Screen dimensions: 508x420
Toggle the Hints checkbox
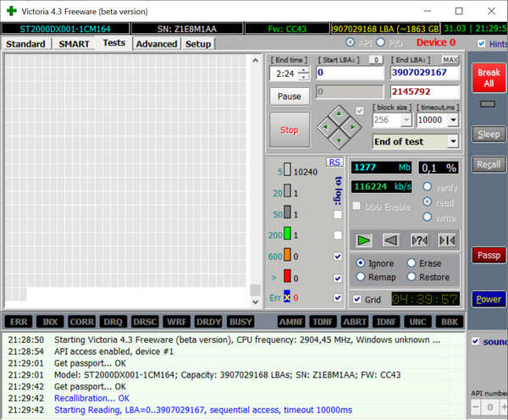482,43
